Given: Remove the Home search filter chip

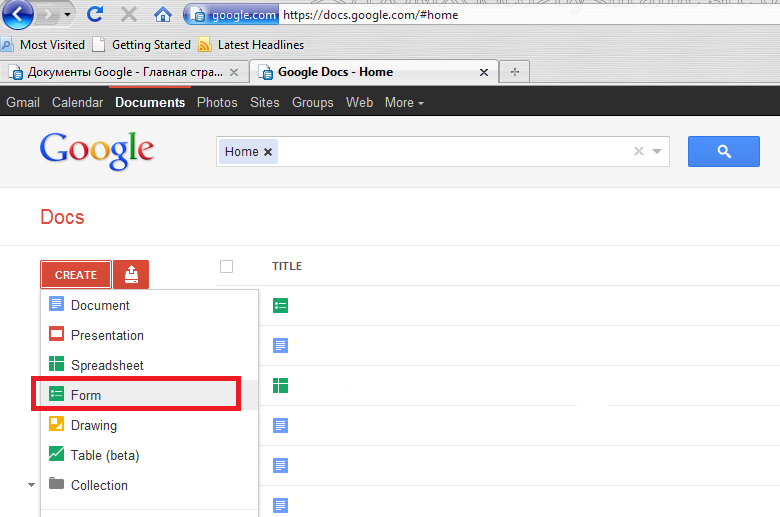Looking at the screenshot, I should pos(268,152).
